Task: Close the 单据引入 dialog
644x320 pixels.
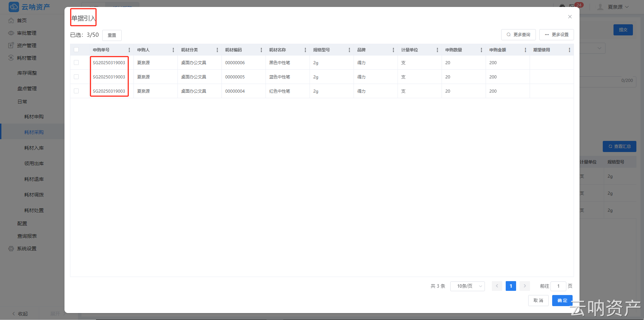Action: 570,17
